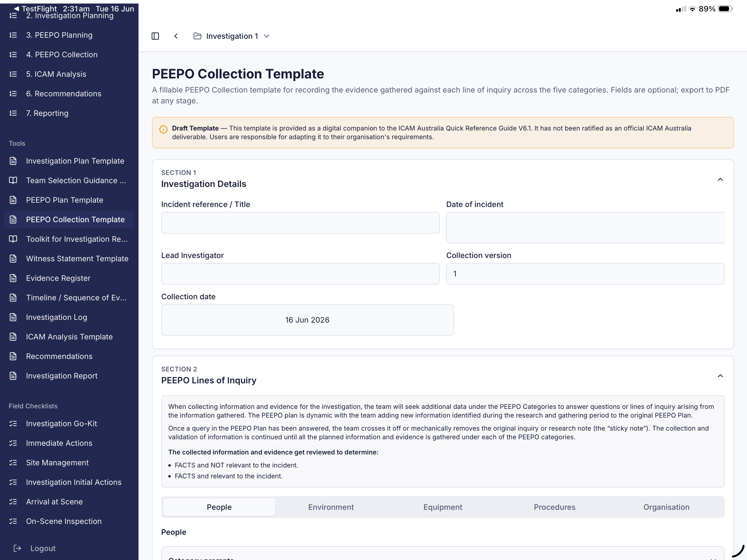This screenshot has height=560, width=747.
Task: Open the Collection date picker
Action: [307, 320]
